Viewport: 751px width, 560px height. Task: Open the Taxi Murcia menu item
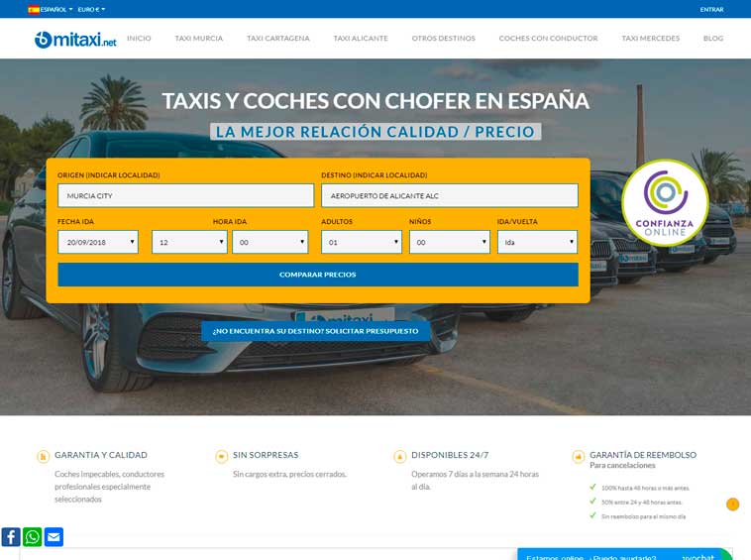pos(198,39)
